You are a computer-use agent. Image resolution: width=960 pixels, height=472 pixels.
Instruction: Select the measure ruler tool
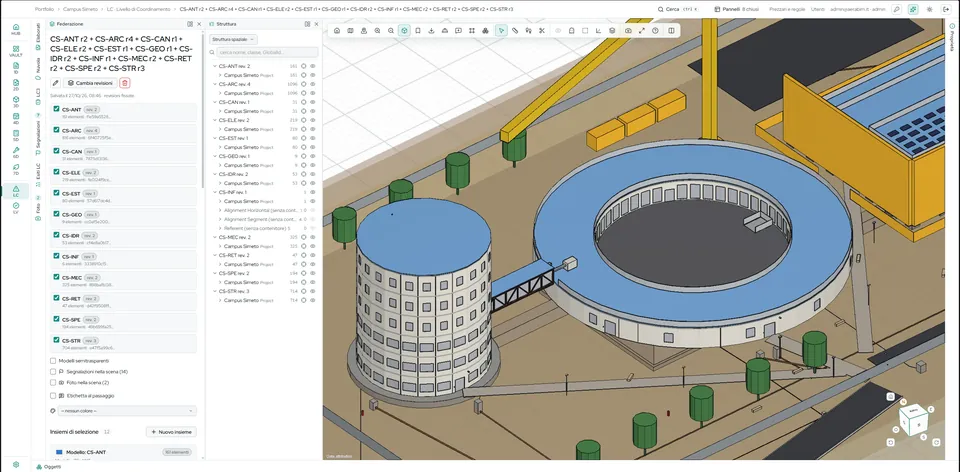point(515,31)
